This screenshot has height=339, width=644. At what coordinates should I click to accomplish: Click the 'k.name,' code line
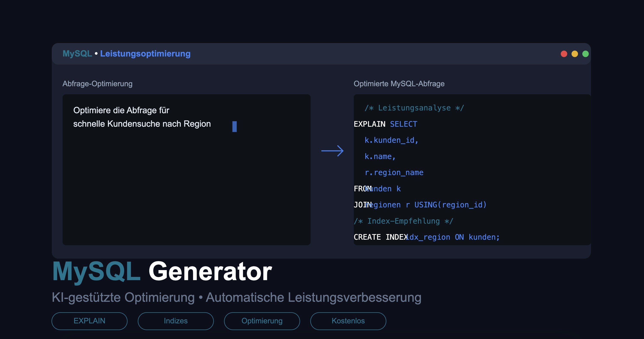[380, 156]
